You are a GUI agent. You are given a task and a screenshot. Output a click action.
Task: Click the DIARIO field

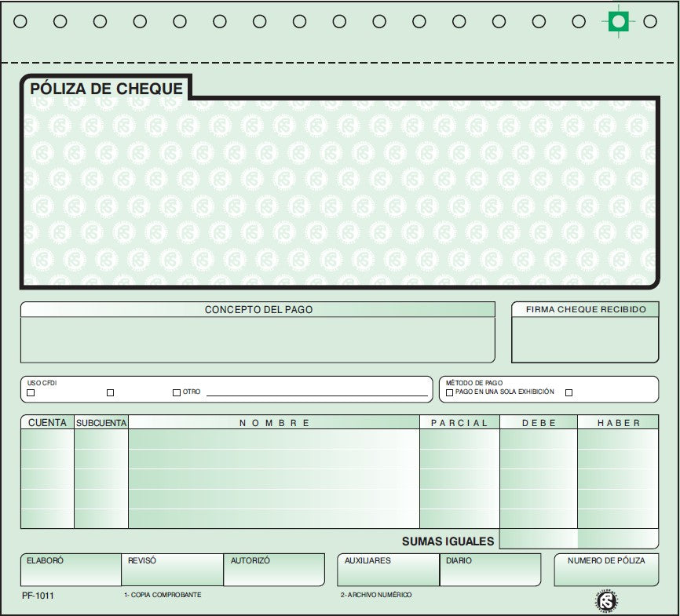(490, 569)
